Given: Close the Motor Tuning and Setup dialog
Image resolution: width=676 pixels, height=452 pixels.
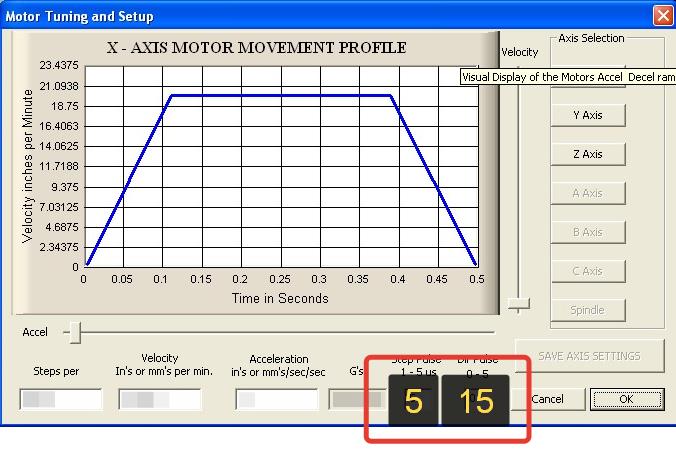Looking at the screenshot, I should [663, 16].
